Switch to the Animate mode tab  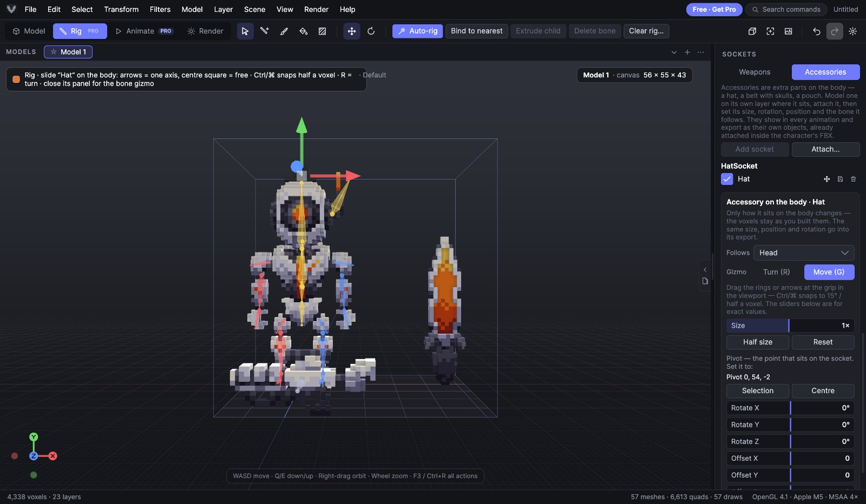click(144, 31)
